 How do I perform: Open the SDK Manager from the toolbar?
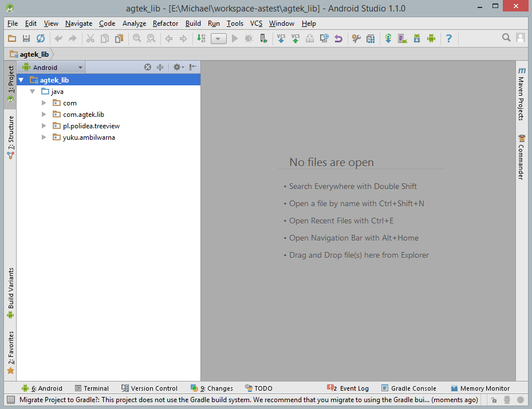pyautogui.click(x=417, y=38)
